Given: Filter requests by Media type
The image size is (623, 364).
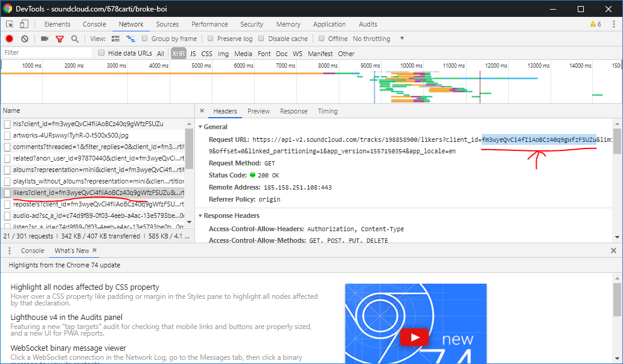Looking at the screenshot, I should pos(243,53).
